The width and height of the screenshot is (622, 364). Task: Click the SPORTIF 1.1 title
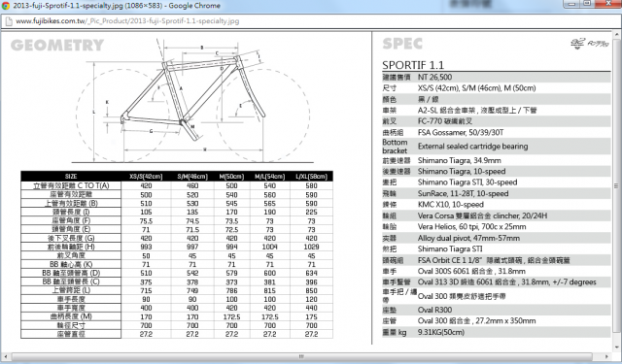(413, 65)
